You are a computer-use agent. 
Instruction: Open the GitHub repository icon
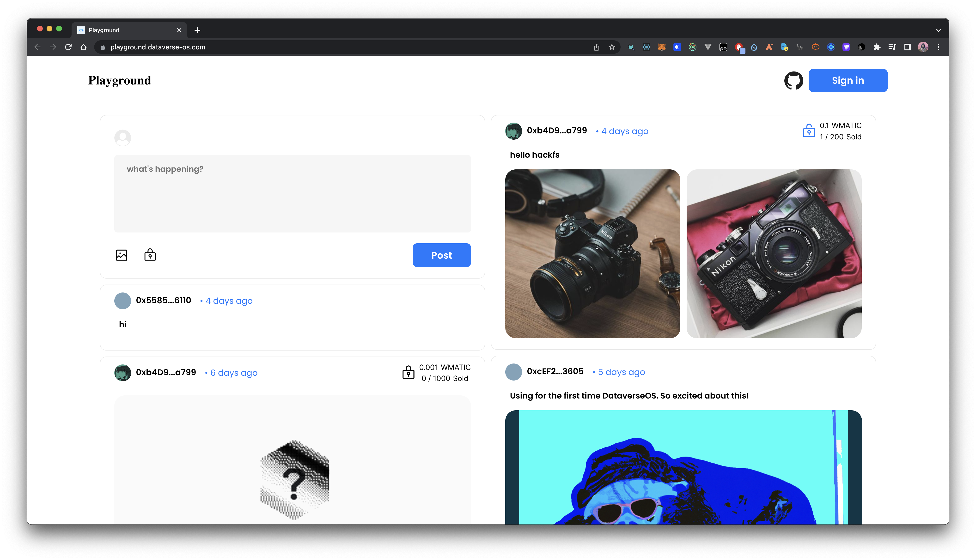pos(793,80)
